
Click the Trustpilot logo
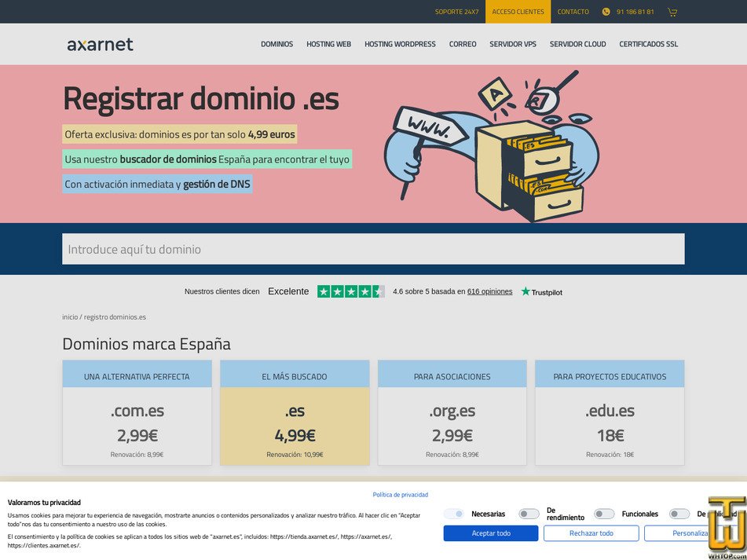click(542, 291)
